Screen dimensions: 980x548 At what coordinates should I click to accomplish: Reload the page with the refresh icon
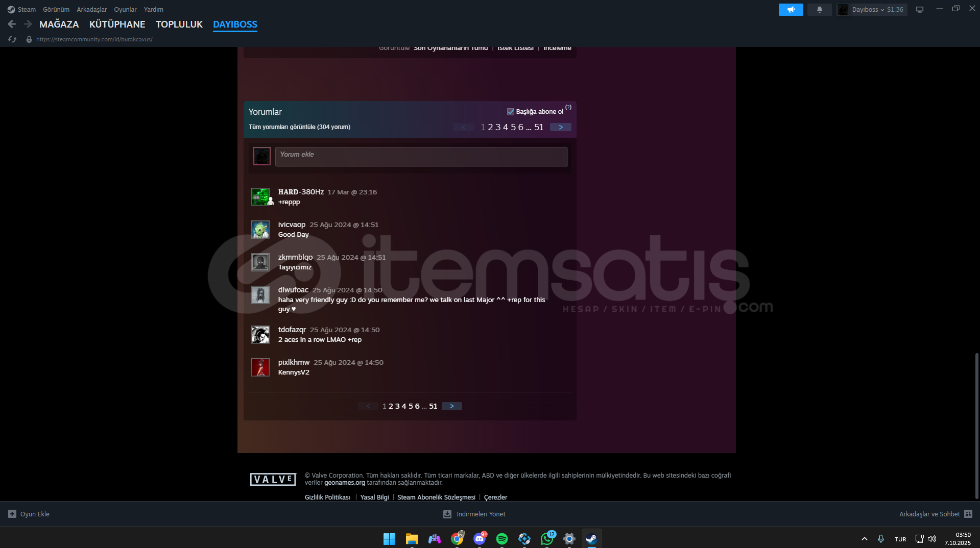tap(12, 39)
